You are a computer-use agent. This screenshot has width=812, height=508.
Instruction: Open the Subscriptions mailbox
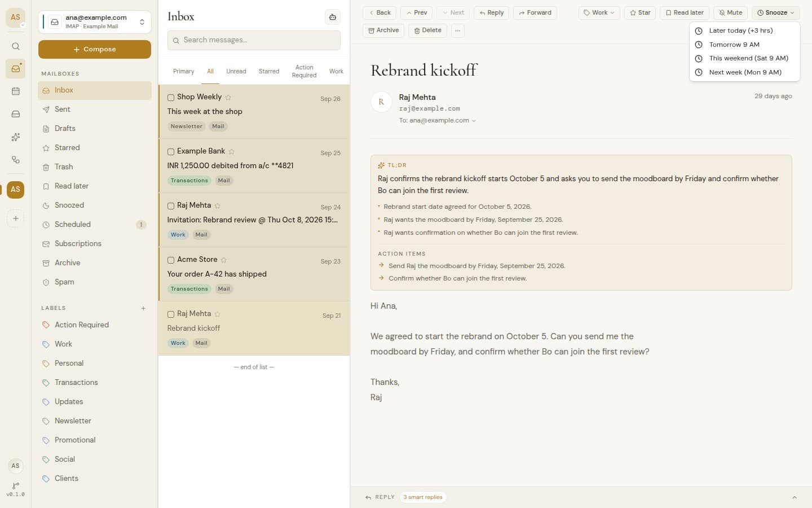tap(95, 244)
